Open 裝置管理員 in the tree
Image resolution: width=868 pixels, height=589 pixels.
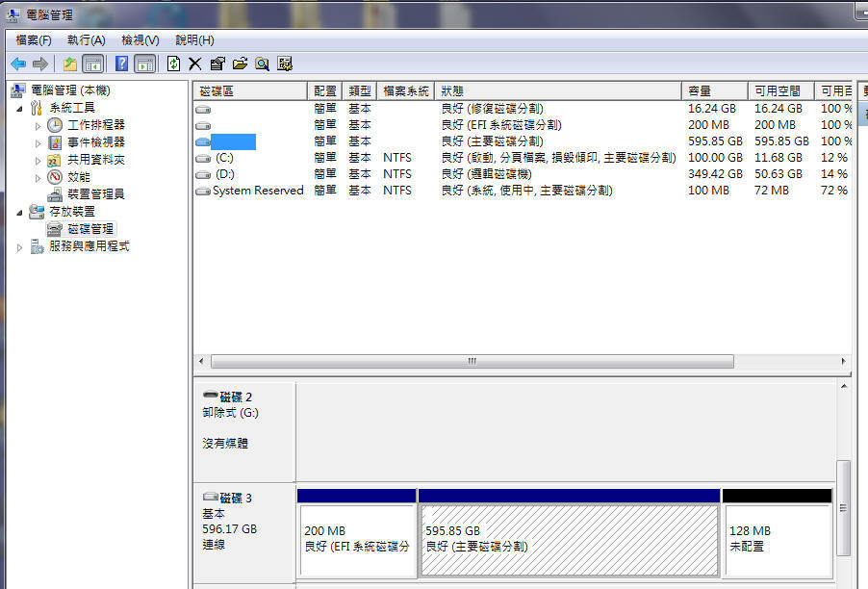96,194
